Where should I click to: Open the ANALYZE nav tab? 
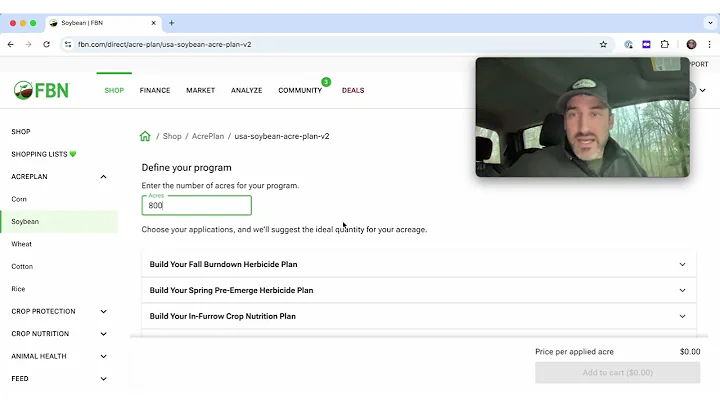pos(247,90)
